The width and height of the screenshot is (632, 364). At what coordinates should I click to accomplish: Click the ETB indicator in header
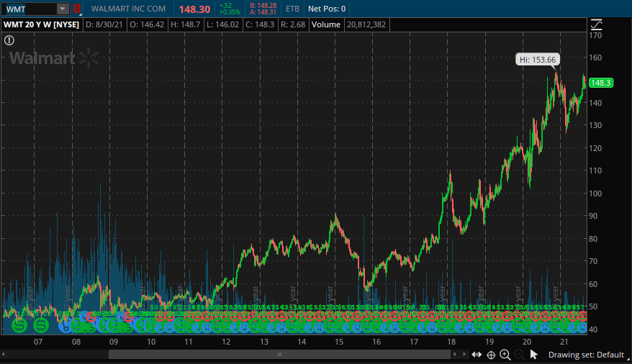pyautogui.click(x=292, y=9)
